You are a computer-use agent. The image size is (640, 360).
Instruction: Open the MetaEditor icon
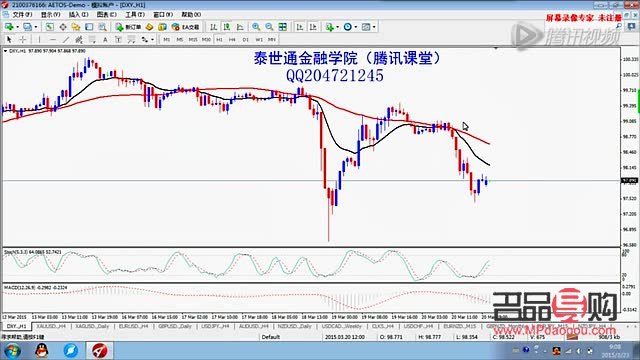149,27
